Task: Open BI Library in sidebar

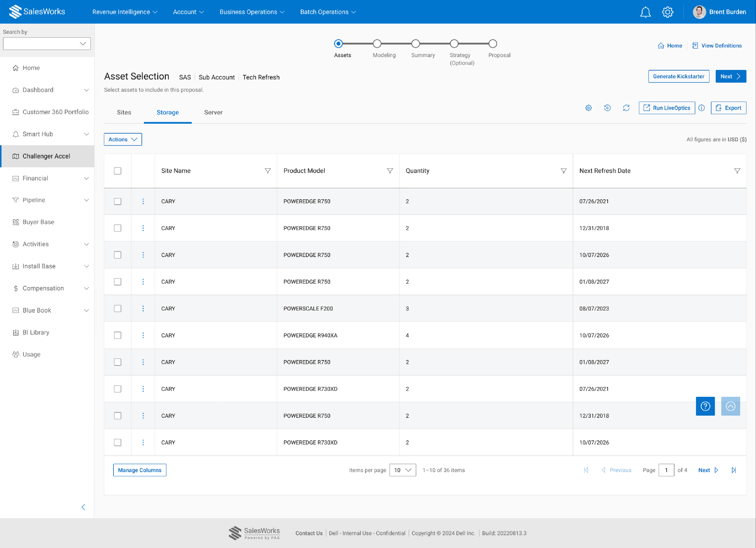Action: point(47,333)
